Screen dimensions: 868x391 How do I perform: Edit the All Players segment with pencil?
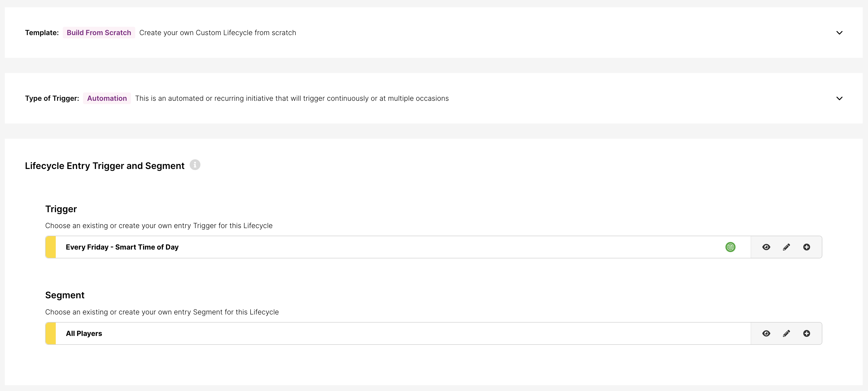coord(786,333)
